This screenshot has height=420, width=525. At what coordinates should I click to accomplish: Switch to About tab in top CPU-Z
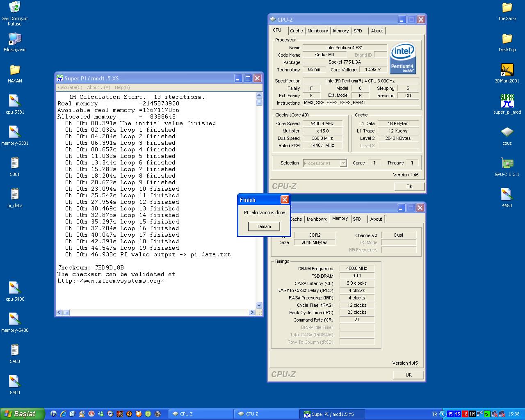click(377, 31)
